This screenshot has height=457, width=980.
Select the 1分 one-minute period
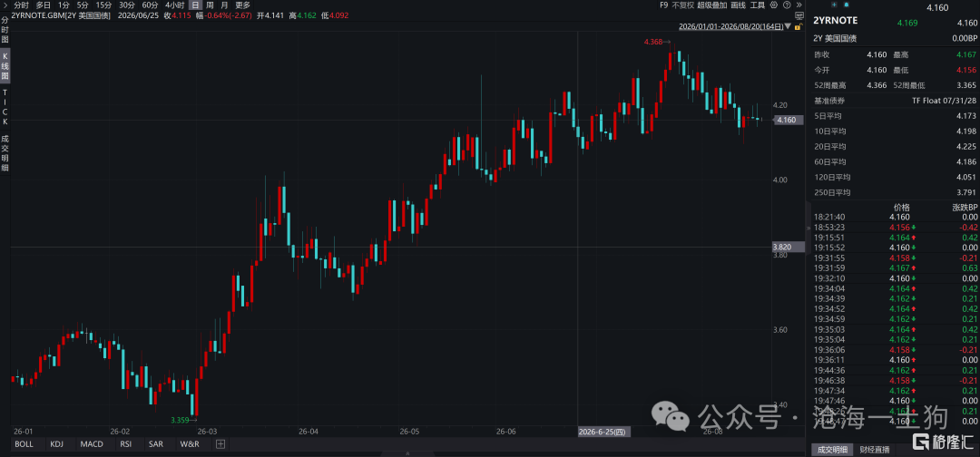[64, 5]
